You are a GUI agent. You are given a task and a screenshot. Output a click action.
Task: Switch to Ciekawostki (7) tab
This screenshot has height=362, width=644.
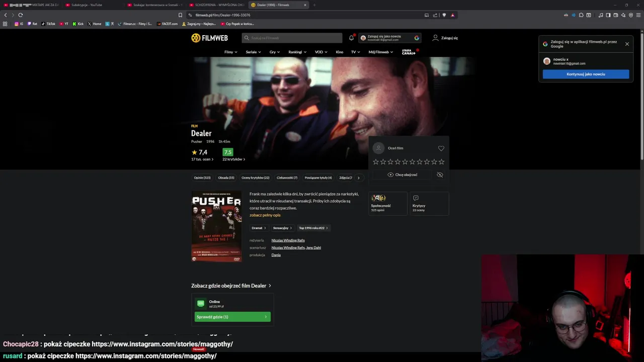coord(287,177)
